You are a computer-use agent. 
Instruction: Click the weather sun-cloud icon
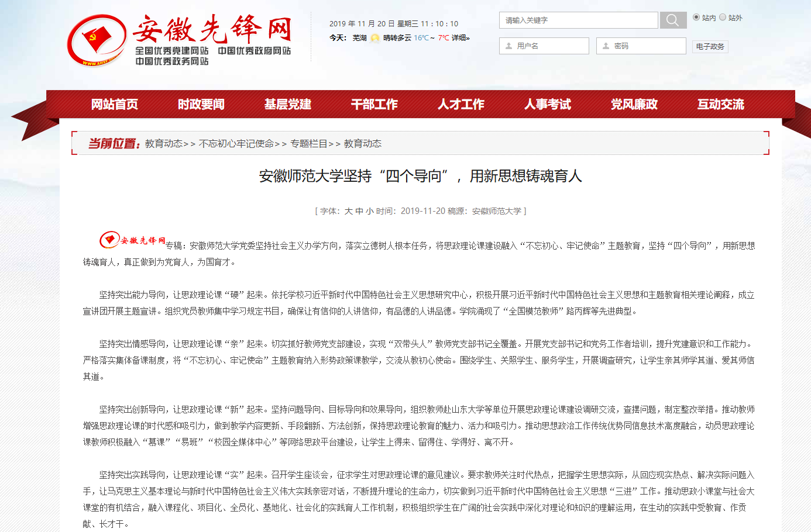coord(375,38)
